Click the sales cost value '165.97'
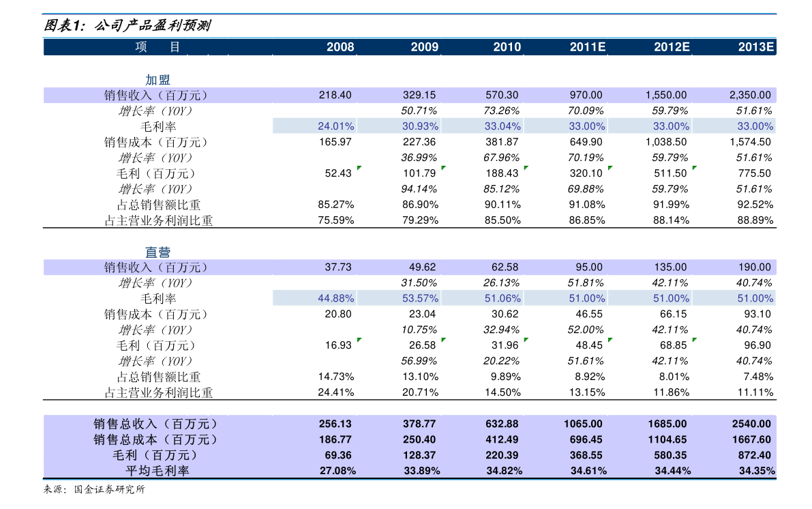 tap(335, 142)
